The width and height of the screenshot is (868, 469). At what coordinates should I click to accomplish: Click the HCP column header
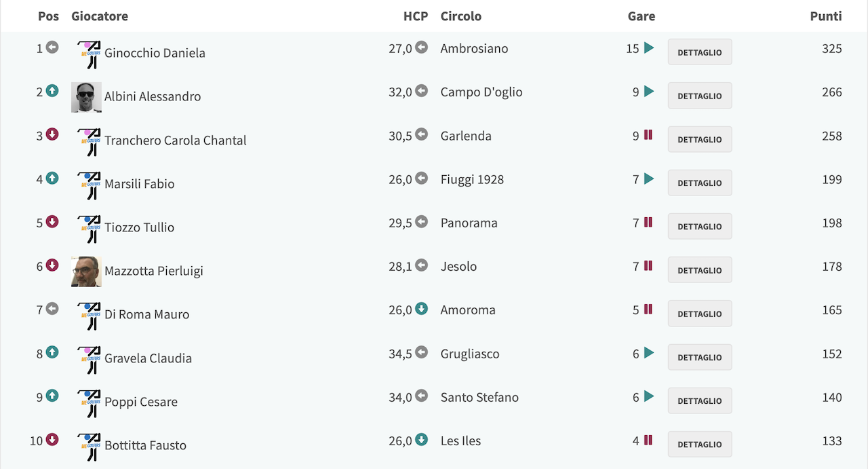point(416,16)
